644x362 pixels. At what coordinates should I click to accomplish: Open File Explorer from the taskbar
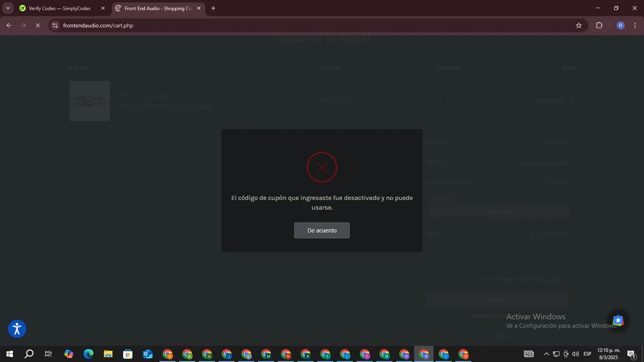(x=108, y=354)
